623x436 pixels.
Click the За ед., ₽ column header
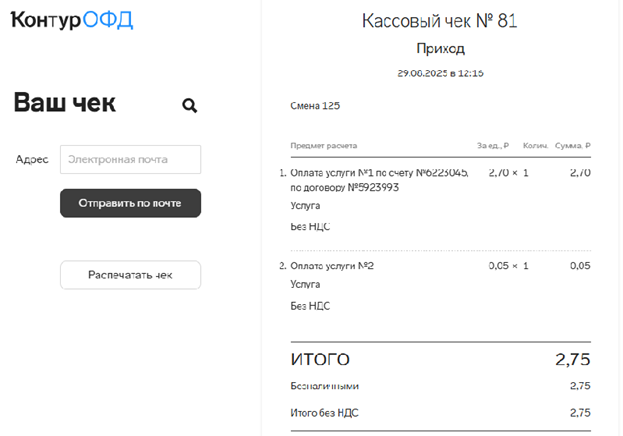(493, 145)
